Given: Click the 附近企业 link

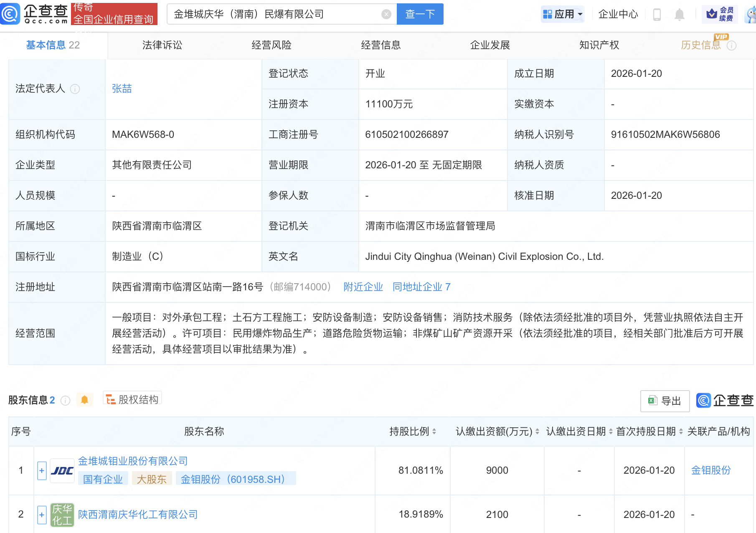Looking at the screenshot, I should (363, 287).
